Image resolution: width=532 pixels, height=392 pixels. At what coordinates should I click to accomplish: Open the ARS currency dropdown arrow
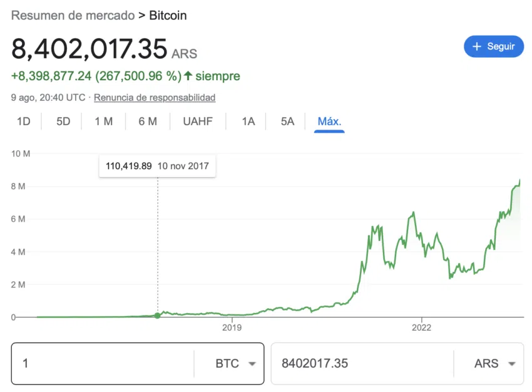click(510, 363)
